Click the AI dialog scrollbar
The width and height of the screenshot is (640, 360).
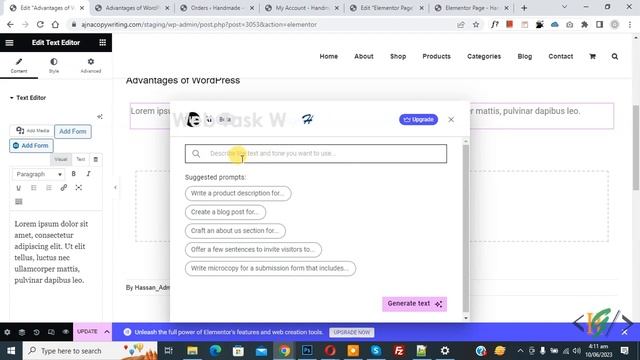click(466, 229)
